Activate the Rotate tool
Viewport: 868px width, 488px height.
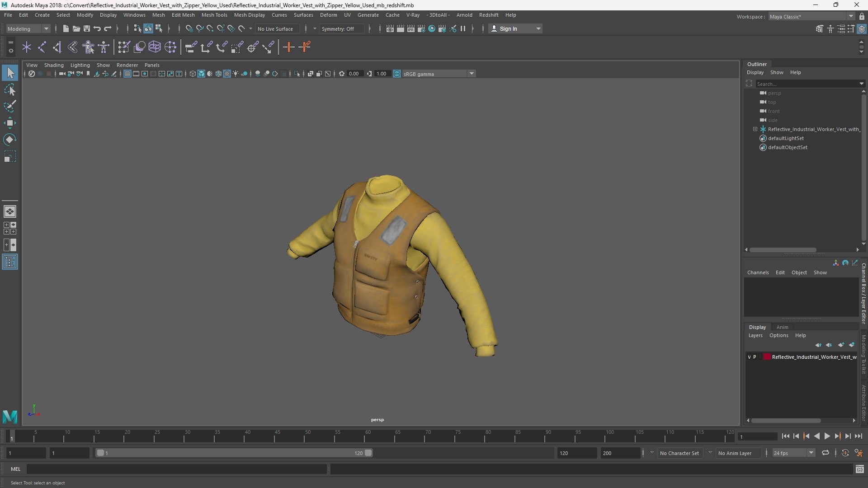[x=10, y=140]
